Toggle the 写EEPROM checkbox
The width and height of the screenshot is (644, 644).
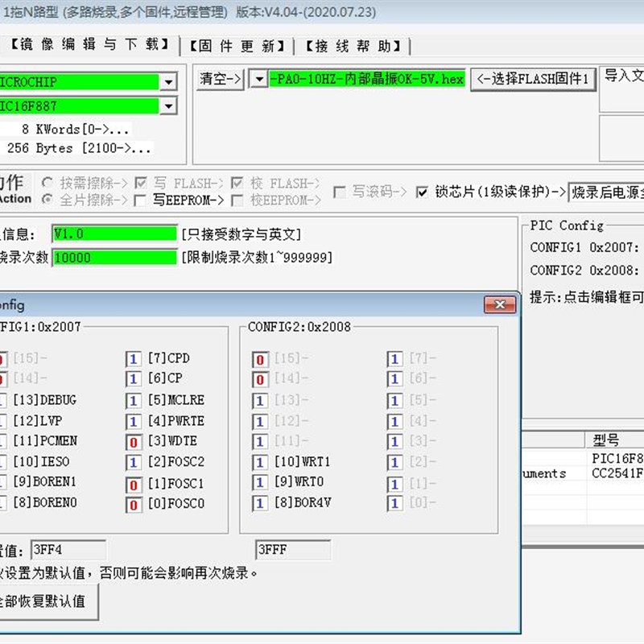(x=140, y=200)
